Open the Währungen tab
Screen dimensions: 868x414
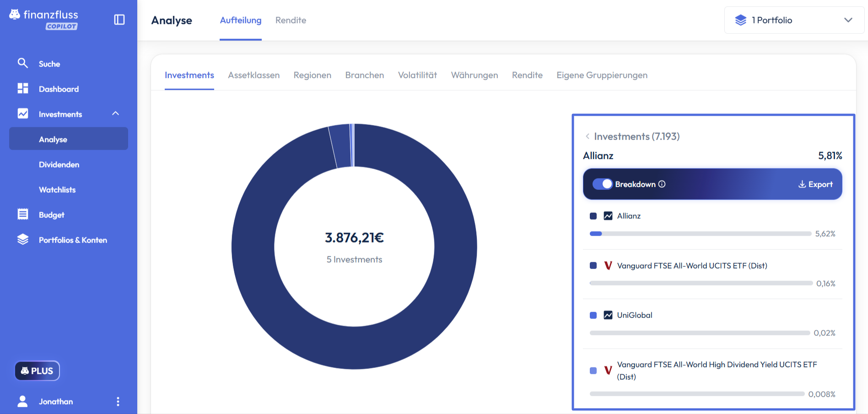click(x=474, y=75)
